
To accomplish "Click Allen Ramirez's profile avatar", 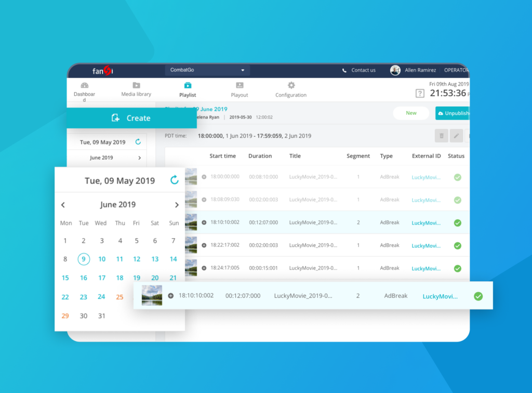I will pos(395,70).
